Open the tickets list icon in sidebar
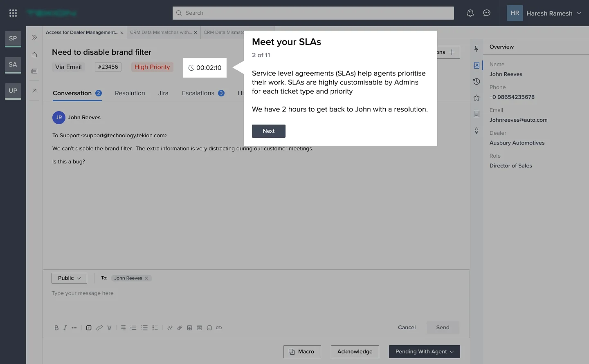 [34, 71]
